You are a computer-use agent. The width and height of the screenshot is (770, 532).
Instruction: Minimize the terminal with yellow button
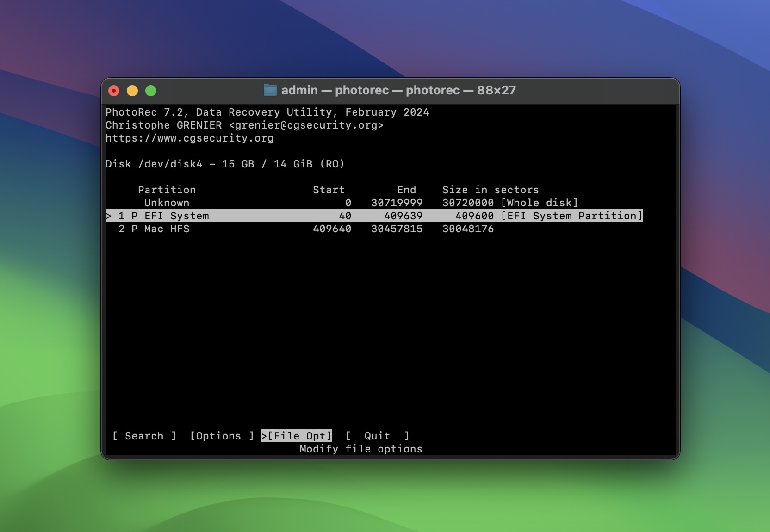[x=132, y=91]
